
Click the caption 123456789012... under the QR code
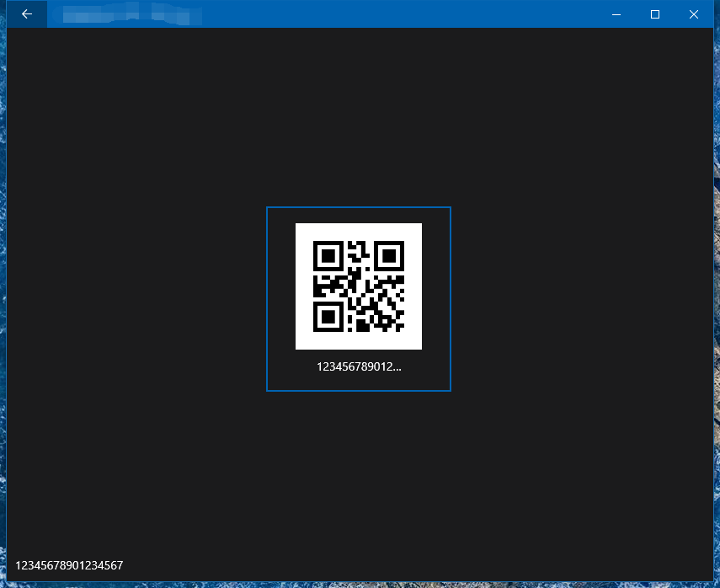coord(359,366)
